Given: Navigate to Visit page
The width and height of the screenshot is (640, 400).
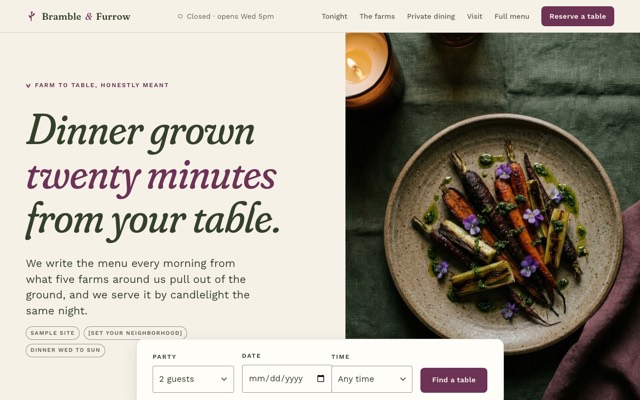Looking at the screenshot, I should click(x=474, y=16).
